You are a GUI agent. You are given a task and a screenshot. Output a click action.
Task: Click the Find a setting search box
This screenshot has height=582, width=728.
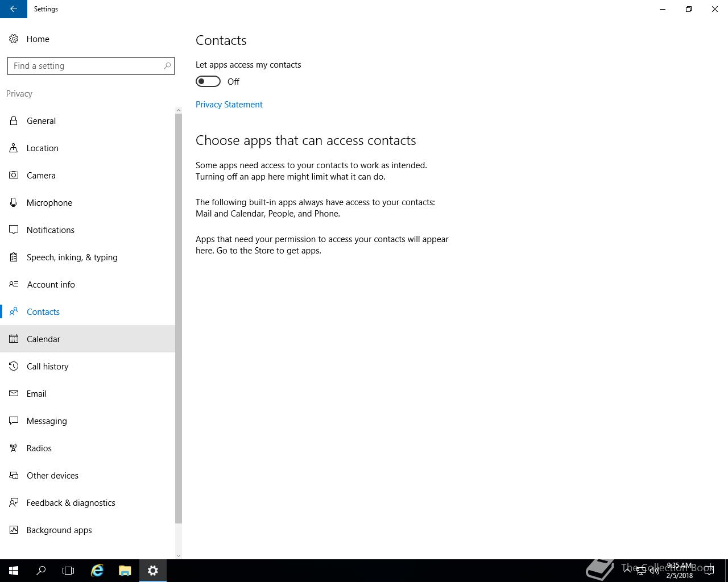click(91, 66)
